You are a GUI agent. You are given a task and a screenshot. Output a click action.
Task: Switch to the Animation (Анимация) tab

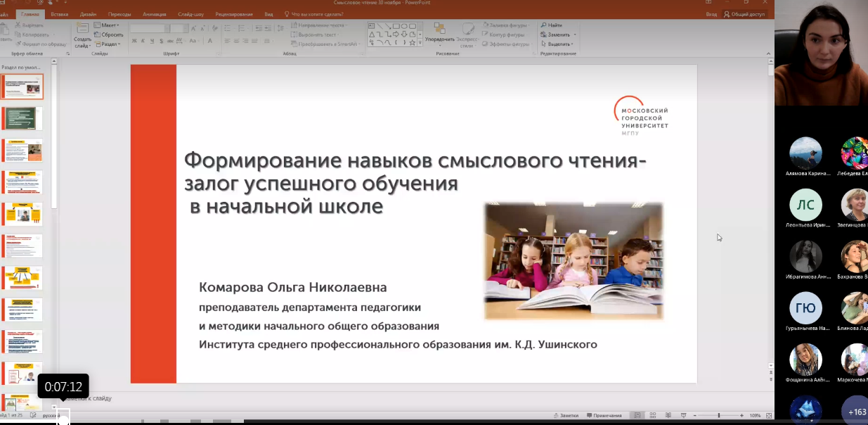[155, 13]
